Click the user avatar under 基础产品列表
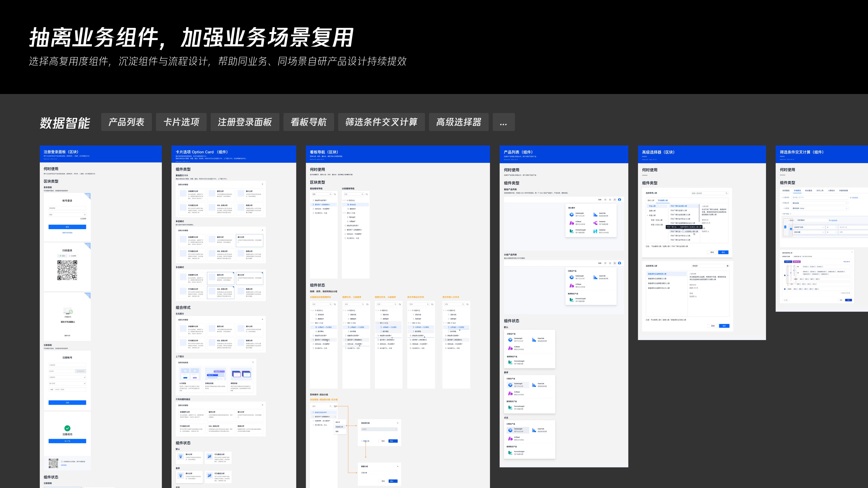This screenshot has height=488, width=868. point(619,200)
